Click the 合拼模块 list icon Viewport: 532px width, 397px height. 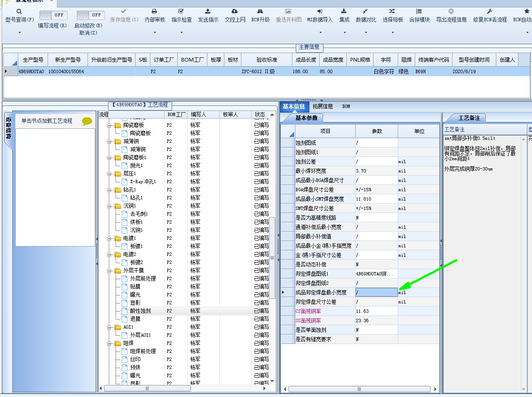[x=419, y=11]
